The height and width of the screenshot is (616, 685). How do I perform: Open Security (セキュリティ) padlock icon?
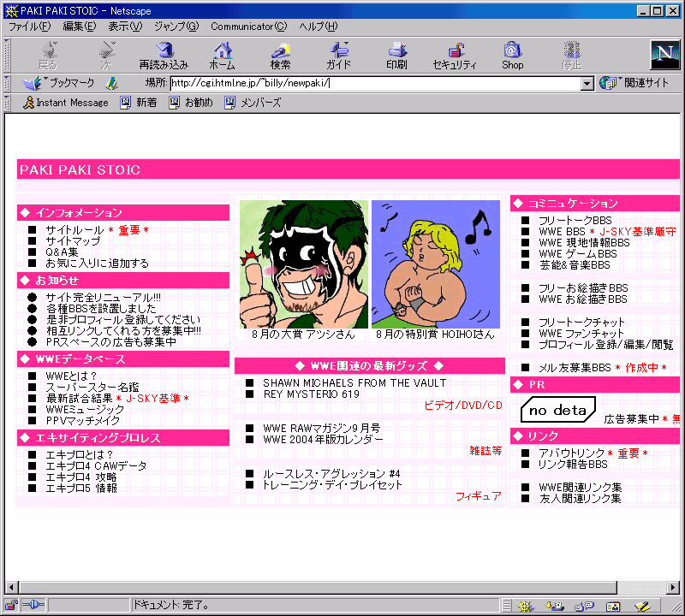point(455,55)
